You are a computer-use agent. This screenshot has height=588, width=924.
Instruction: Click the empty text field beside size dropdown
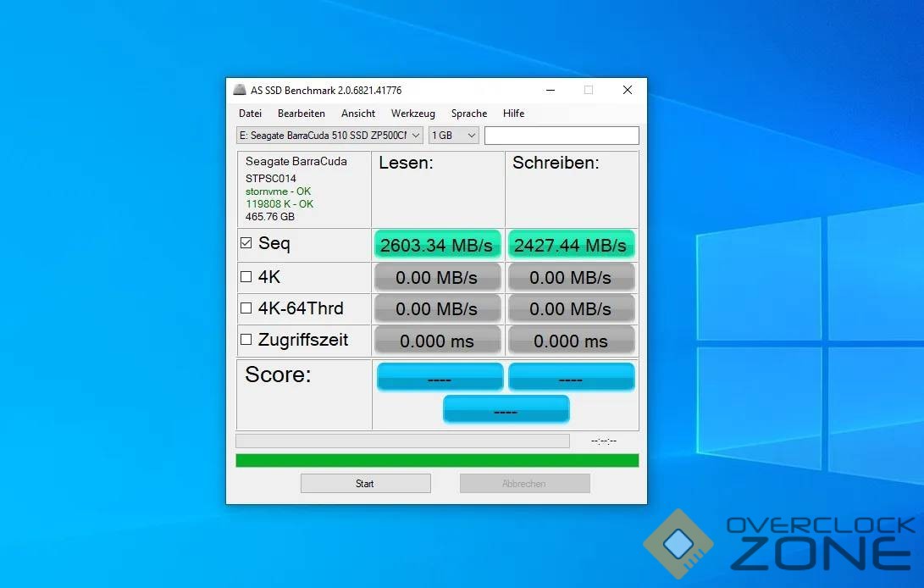coord(562,136)
